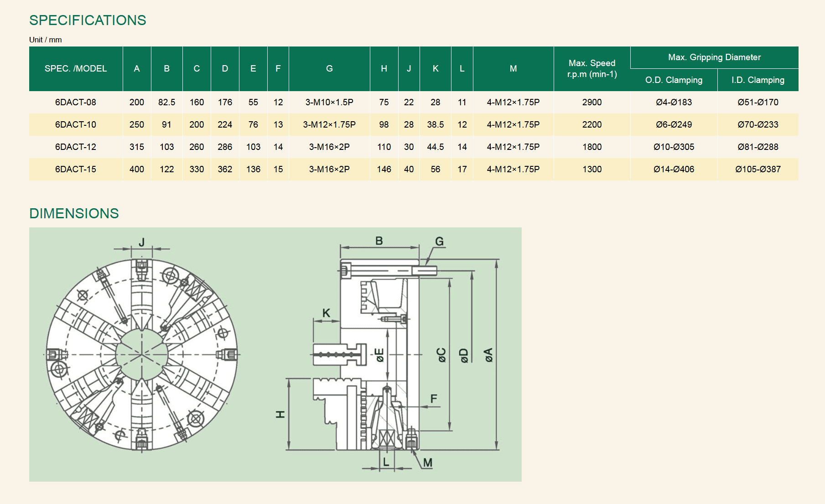Click the M column header
Screen dimensions: 825x504
pyautogui.click(x=514, y=69)
